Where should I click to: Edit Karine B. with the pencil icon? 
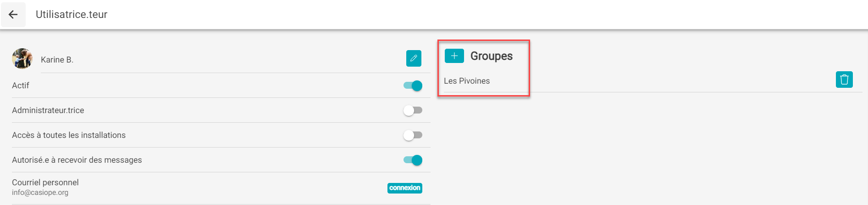pos(414,58)
